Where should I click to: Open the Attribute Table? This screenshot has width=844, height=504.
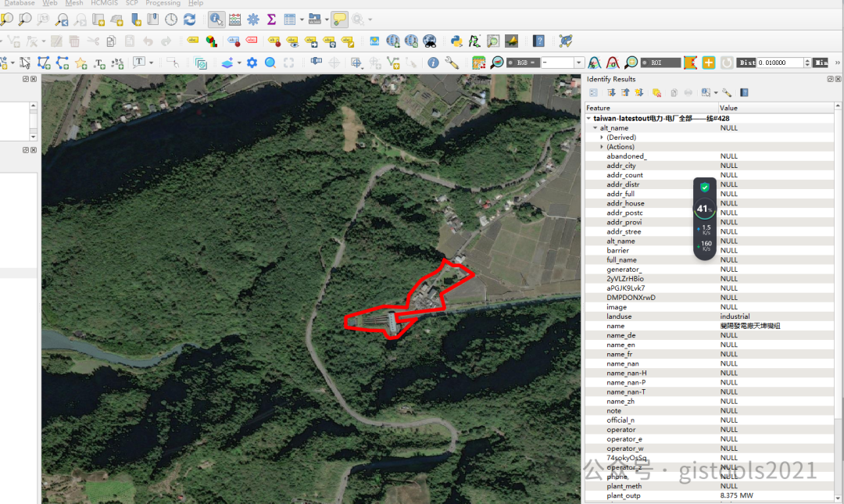[290, 20]
